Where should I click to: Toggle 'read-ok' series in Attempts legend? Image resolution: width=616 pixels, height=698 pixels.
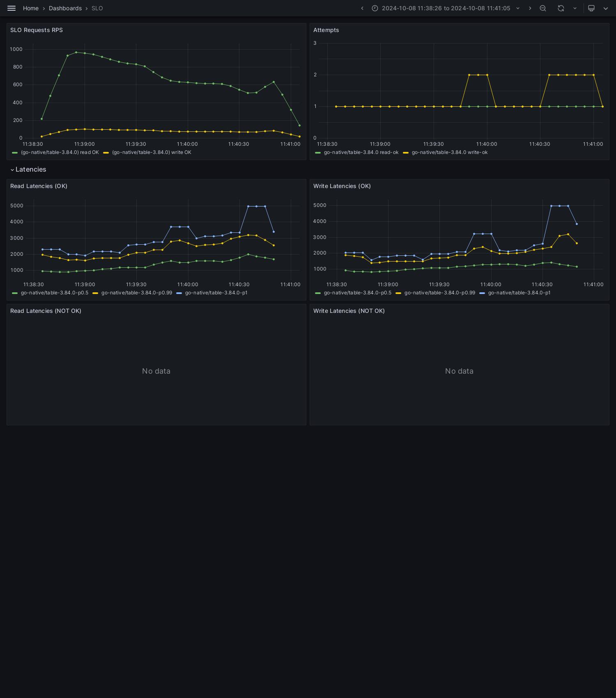pos(361,152)
